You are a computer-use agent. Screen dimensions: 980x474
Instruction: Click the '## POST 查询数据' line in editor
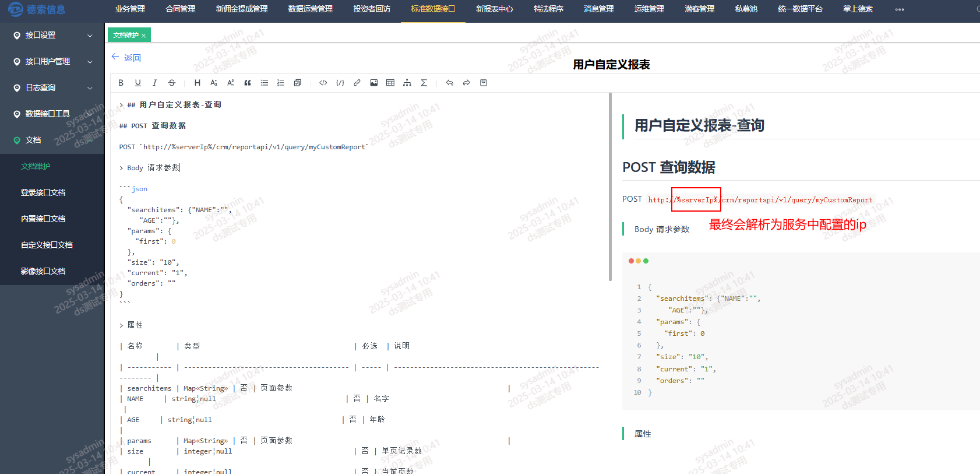(153, 126)
